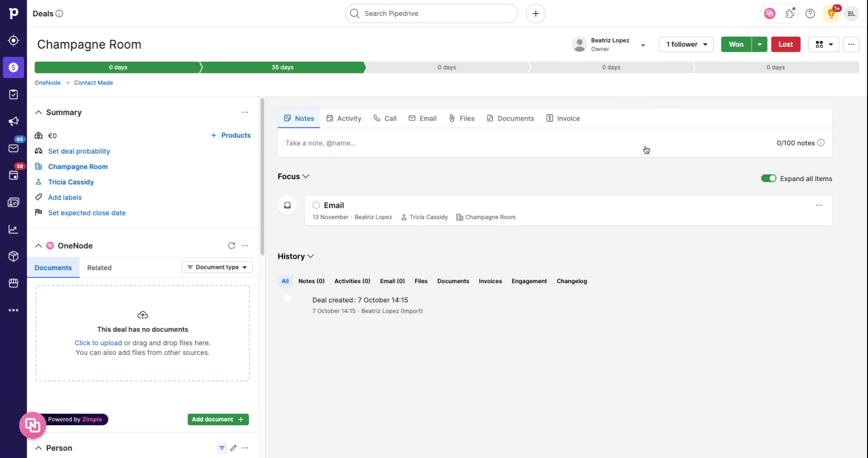Open the 1 follower dropdown
The height and width of the screenshot is (458, 868).
pyautogui.click(x=686, y=44)
